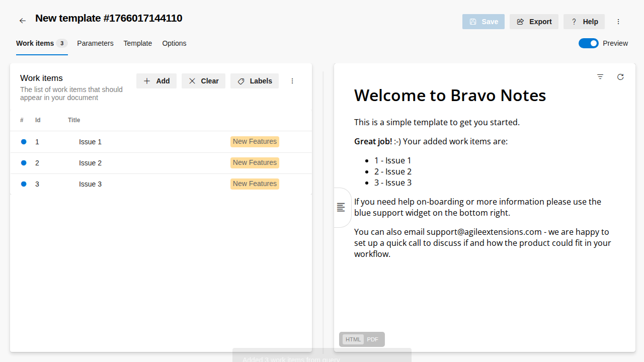Switch to the Parameters tab

(95, 43)
